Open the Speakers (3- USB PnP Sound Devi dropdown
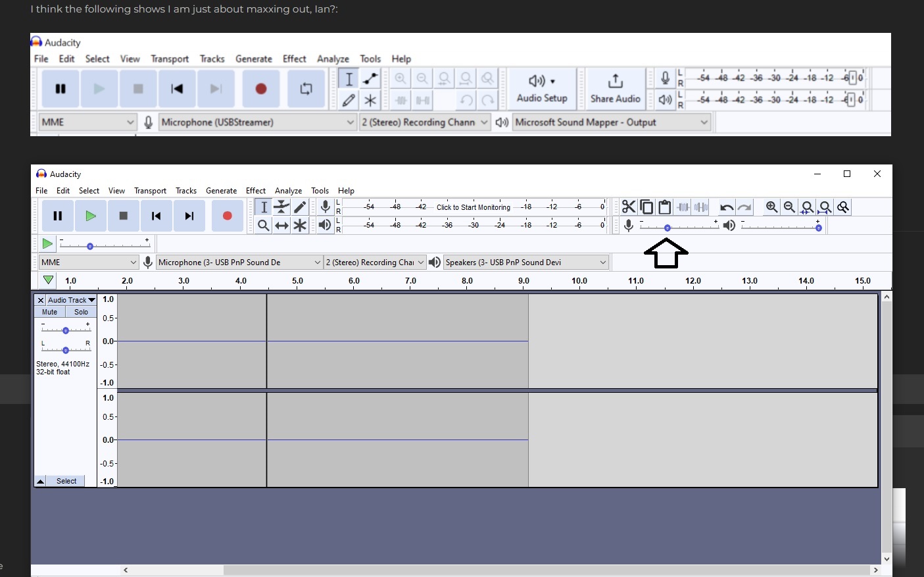This screenshot has height=577, width=924. click(525, 263)
